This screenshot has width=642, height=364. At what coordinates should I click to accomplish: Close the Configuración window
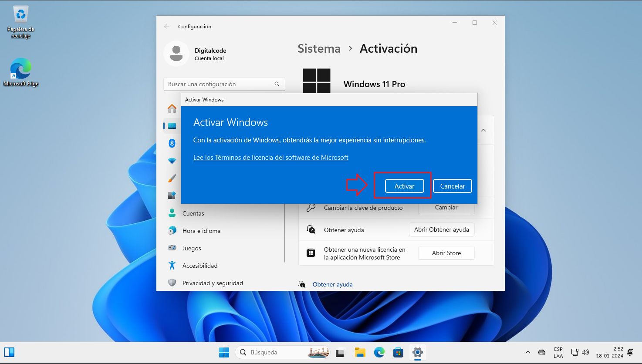click(495, 23)
